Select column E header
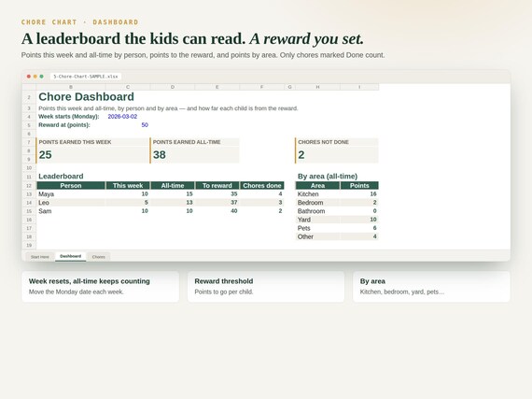Screen dimensions: 532x399 pos(217,87)
